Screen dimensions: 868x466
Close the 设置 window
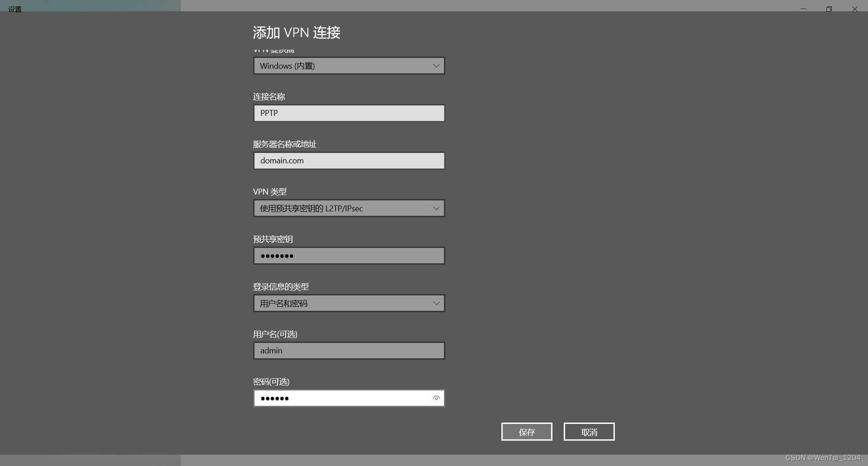pyautogui.click(x=854, y=9)
